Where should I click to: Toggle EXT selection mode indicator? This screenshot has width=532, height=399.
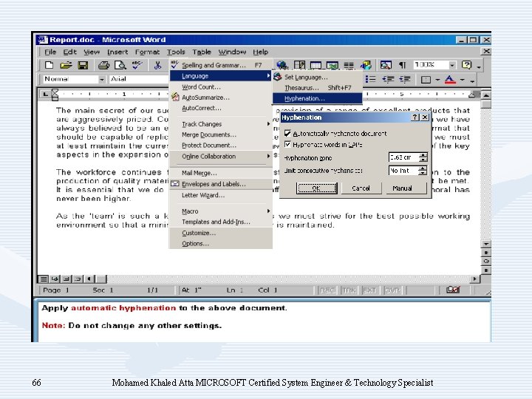point(369,290)
